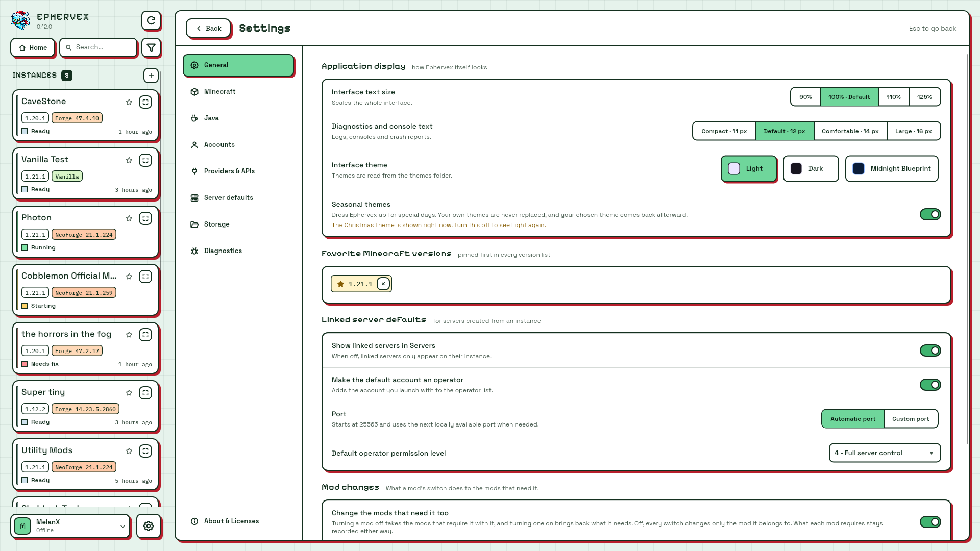Expand the MelanX account switcher
The width and height of the screenshot is (980, 551).
click(70, 526)
